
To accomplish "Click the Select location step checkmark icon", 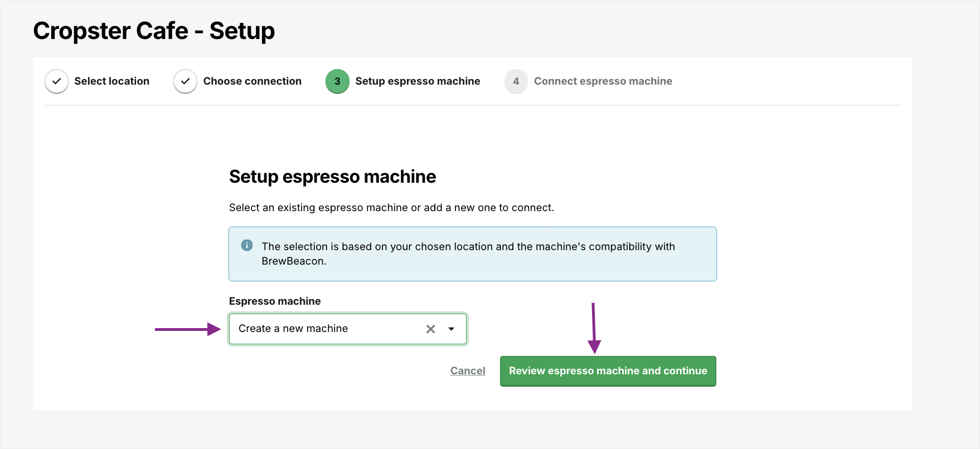I will 56,81.
